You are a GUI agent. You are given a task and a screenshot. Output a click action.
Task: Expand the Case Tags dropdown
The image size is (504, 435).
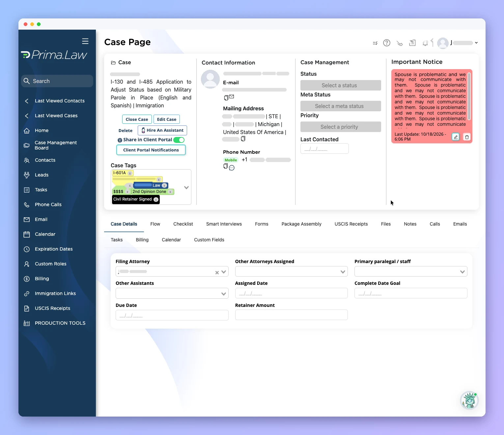point(186,187)
